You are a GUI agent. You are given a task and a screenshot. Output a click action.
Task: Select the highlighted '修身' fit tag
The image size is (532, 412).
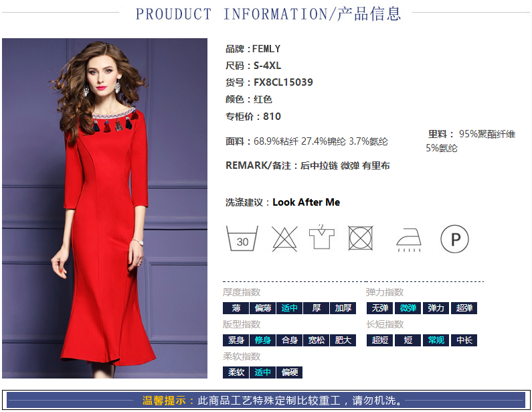click(x=262, y=340)
